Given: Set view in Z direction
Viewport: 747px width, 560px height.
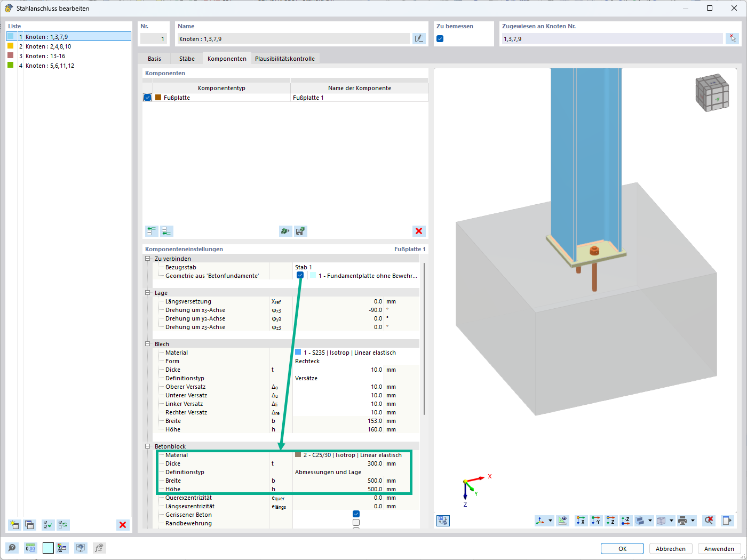Looking at the screenshot, I should point(611,521).
